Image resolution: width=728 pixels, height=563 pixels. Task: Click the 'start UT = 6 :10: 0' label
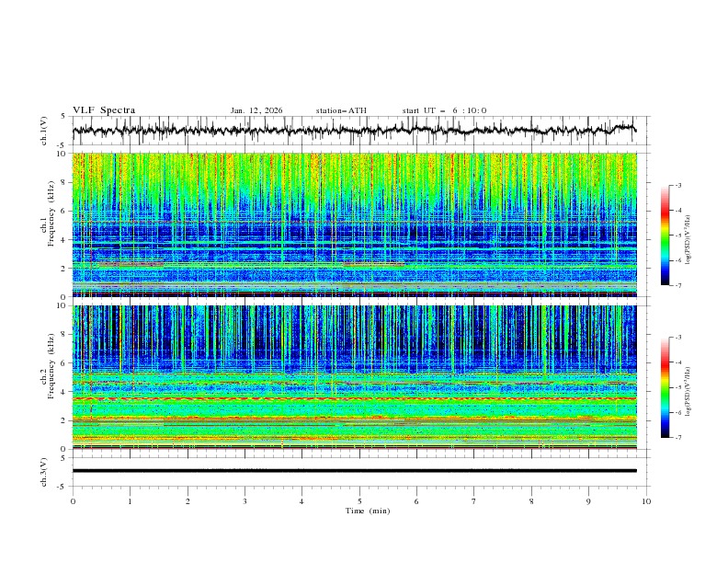(444, 110)
